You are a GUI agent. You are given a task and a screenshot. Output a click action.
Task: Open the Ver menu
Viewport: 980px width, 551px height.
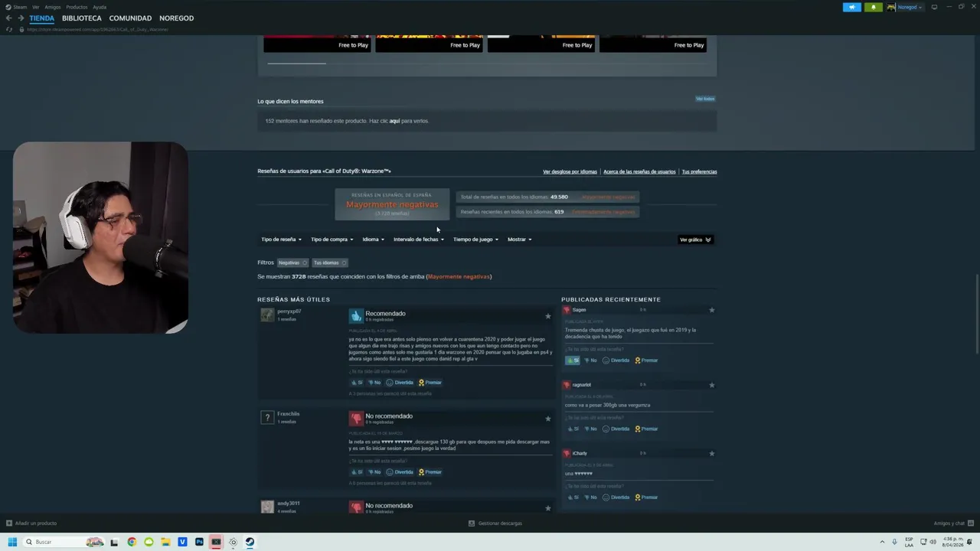[x=35, y=7]
